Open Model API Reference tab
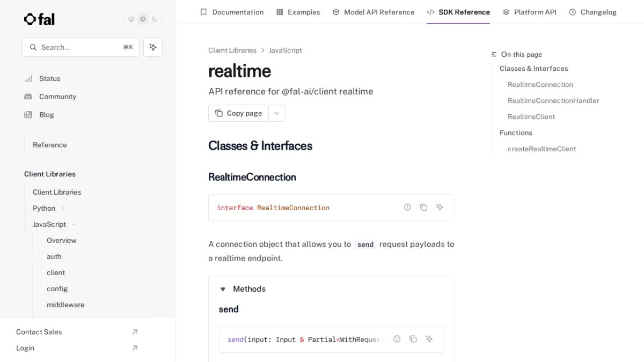 [374, 12]
